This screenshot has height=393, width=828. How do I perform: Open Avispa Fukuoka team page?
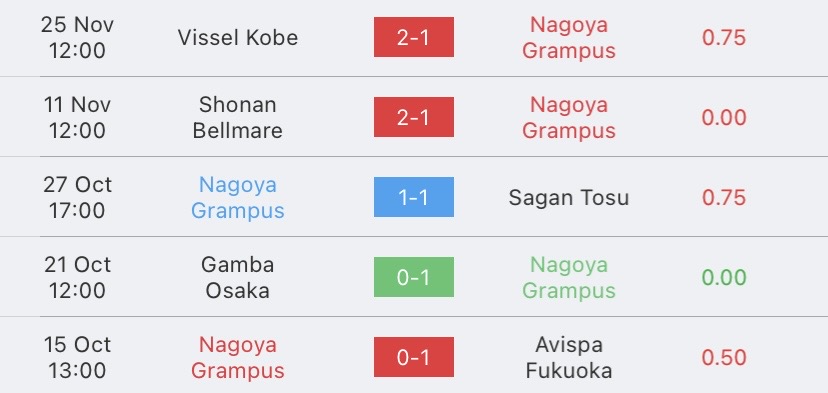pos(569,358)
